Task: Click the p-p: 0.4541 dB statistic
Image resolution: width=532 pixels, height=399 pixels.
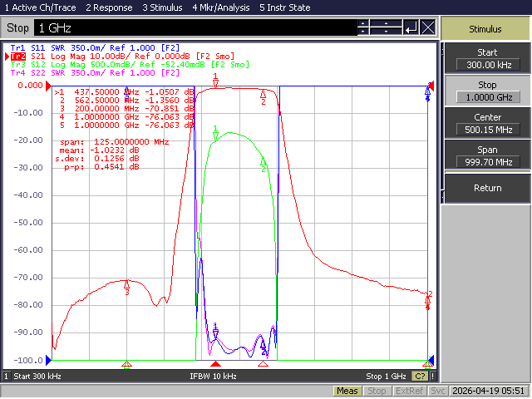Action: (101, 167)
